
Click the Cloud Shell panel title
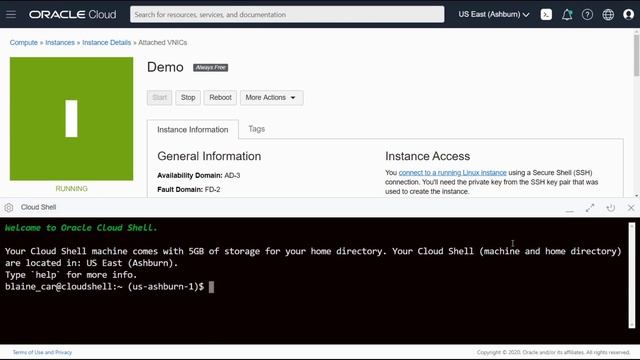38,207
